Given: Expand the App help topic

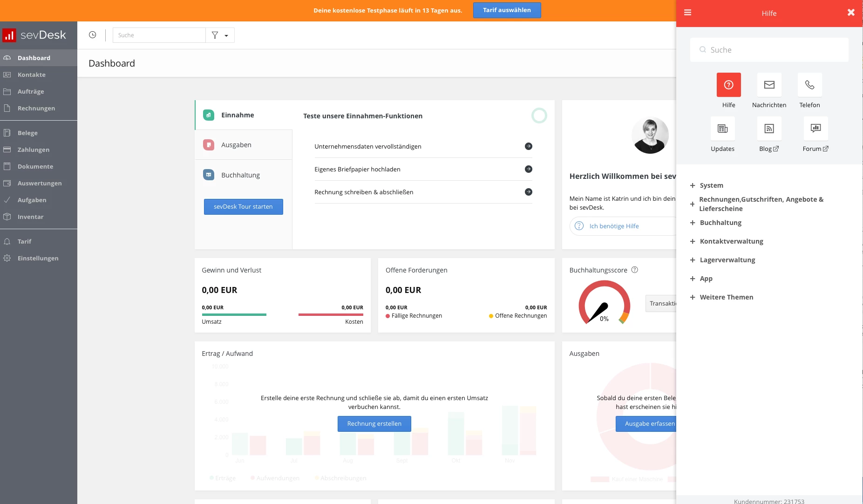Looking at the screenshot, I should pos(701,279).
